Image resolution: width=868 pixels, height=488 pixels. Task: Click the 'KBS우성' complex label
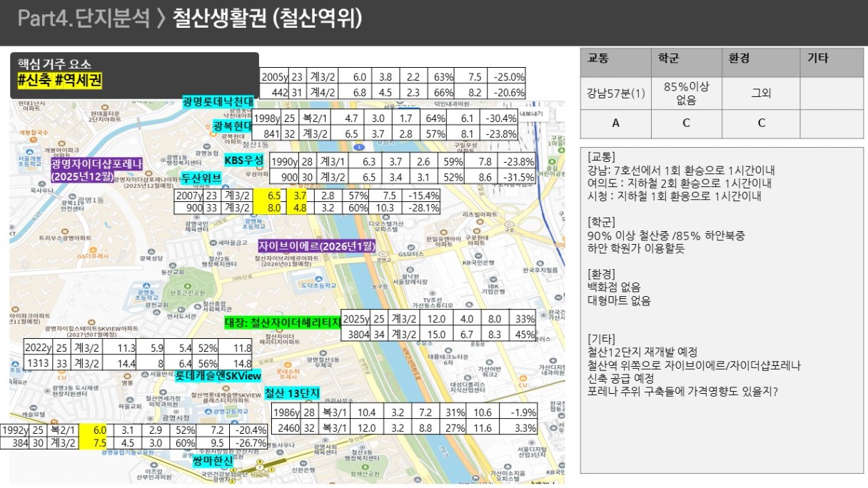[x=244, y=160]
